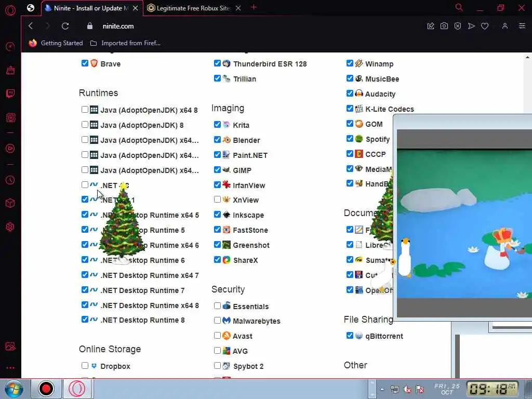Image resolution: width=532 pixels, height=399 pixels.
Task: Search tabs with the magnifier icon
Action: point(459,7)
